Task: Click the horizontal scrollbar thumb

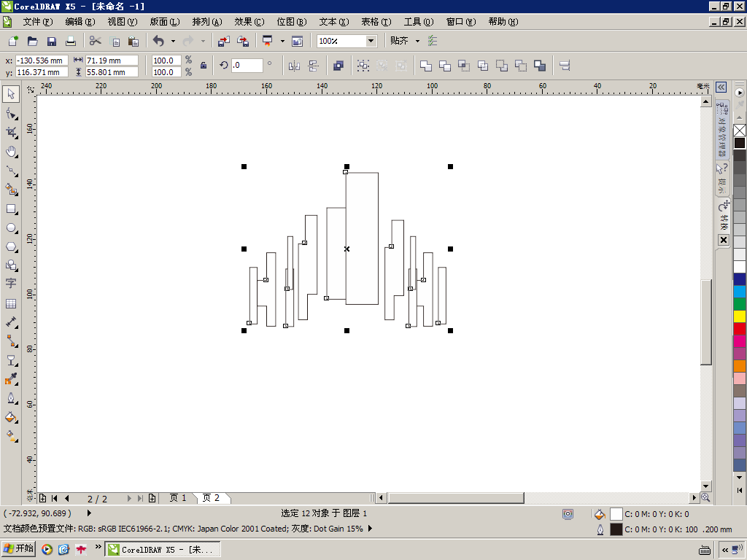Action: pos(456,498)
